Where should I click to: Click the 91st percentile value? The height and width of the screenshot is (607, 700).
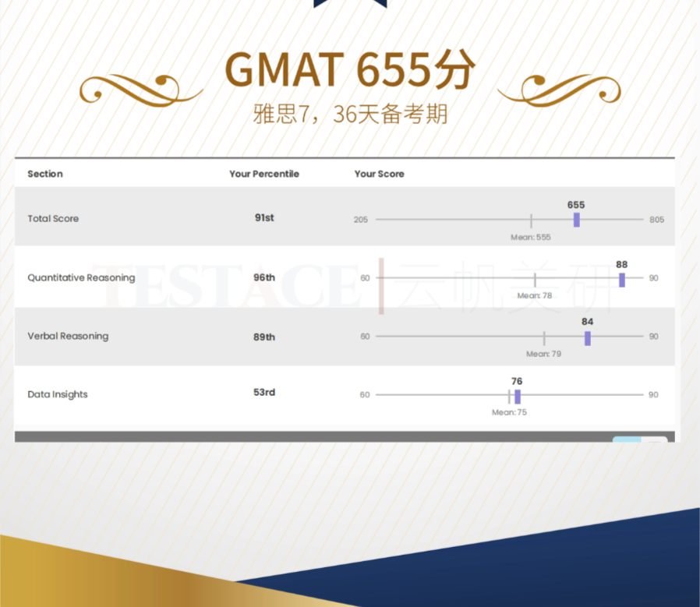(264, 218)
